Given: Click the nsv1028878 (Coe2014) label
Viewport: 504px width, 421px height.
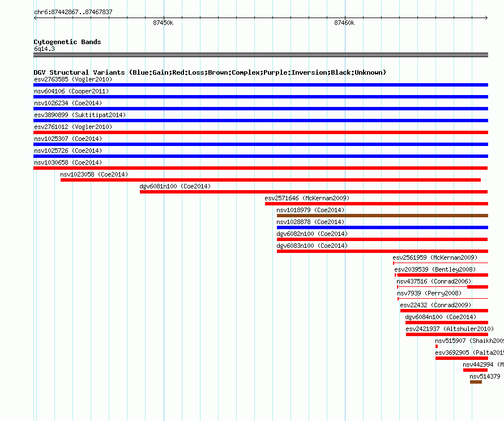Looking at the screenshot, I should coord(310,222).
